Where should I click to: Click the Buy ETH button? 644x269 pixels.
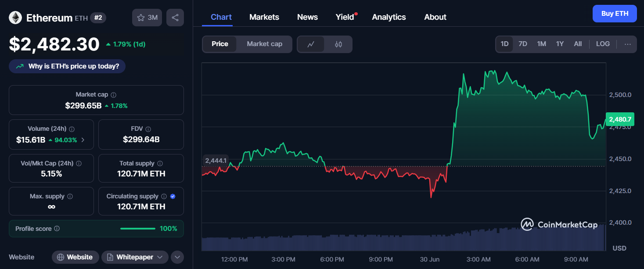615,14
